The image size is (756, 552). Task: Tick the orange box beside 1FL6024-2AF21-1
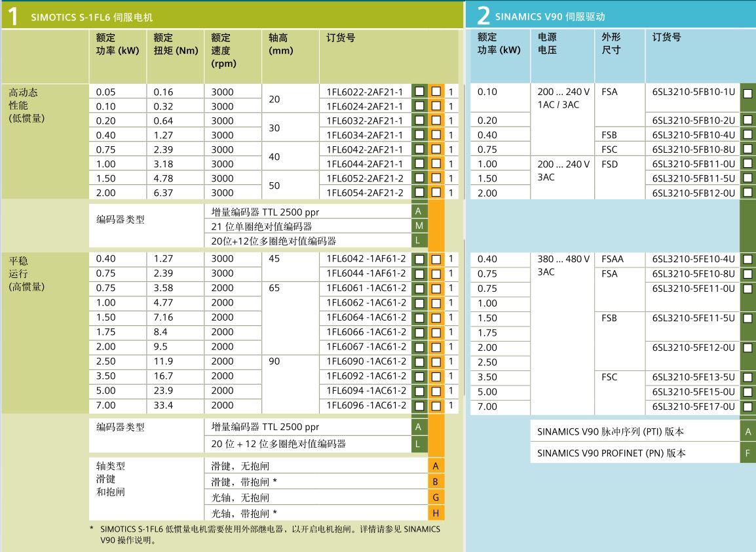[436, 106]
